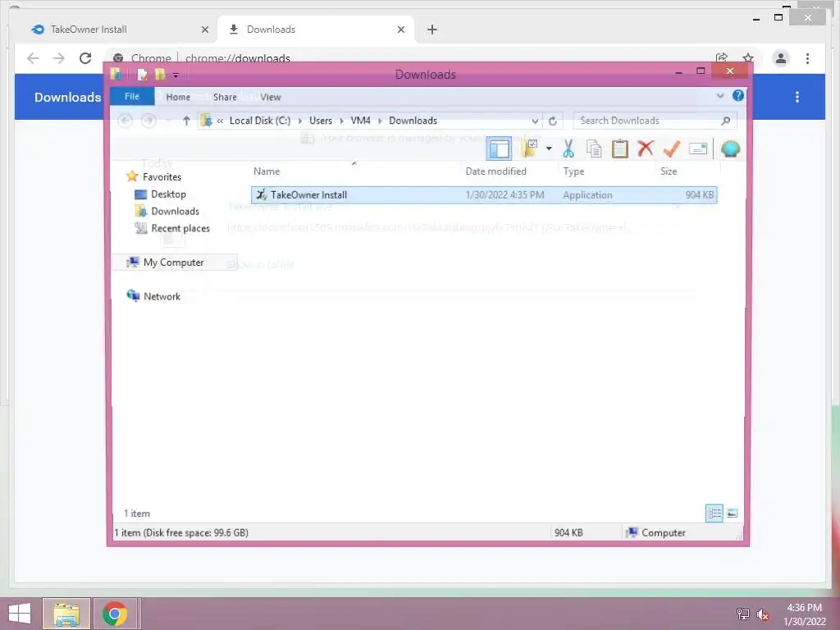The height and width of the screenshot is (630, 840).
Task: Open the File tab in Explorer
Action: pyautogui.click(x=132, y=97)
